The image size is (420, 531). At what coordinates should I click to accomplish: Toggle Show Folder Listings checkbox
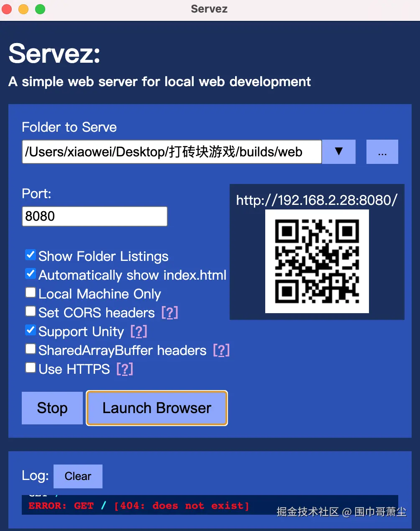tap(31, 255)
